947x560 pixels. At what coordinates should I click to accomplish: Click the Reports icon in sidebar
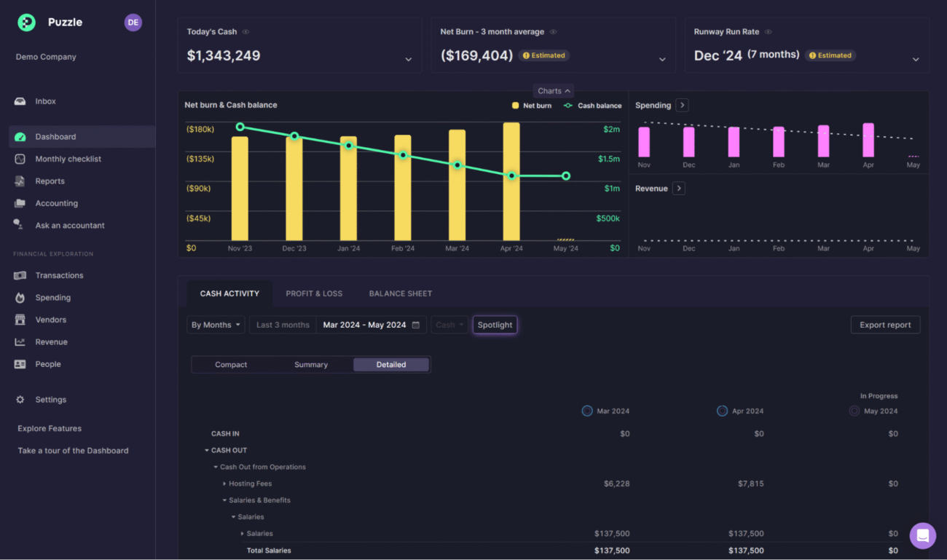pos(20,181)
